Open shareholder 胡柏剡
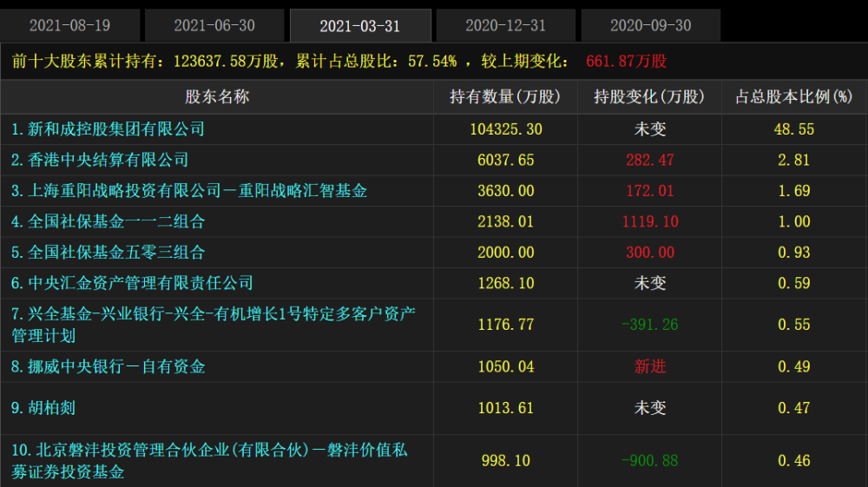The width and height of the screenshot is (868, 487). point(43,408)
